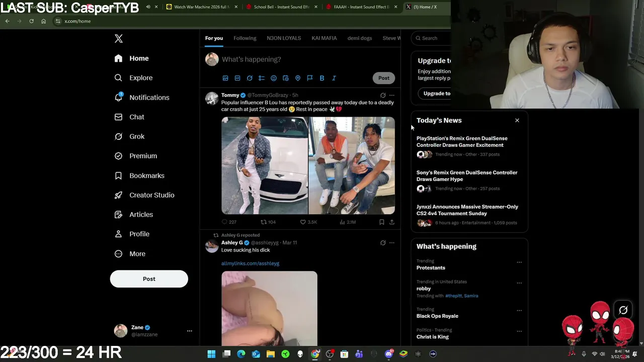This screenshot has height=362, width=644.
Task: Add media image icon in composer
Action: (x=225, y=78)
